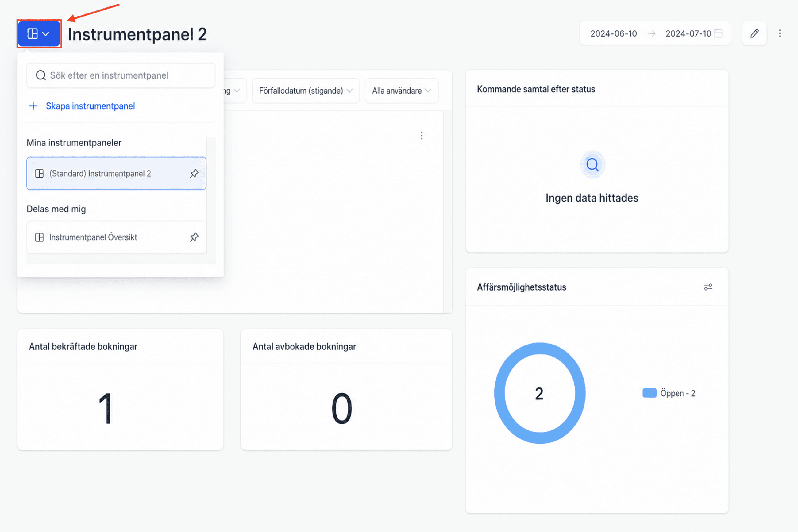This screenshot has height=532, width=798.
Task: Click the search magnifier icon in dropdown
Action: click(41, 75)
